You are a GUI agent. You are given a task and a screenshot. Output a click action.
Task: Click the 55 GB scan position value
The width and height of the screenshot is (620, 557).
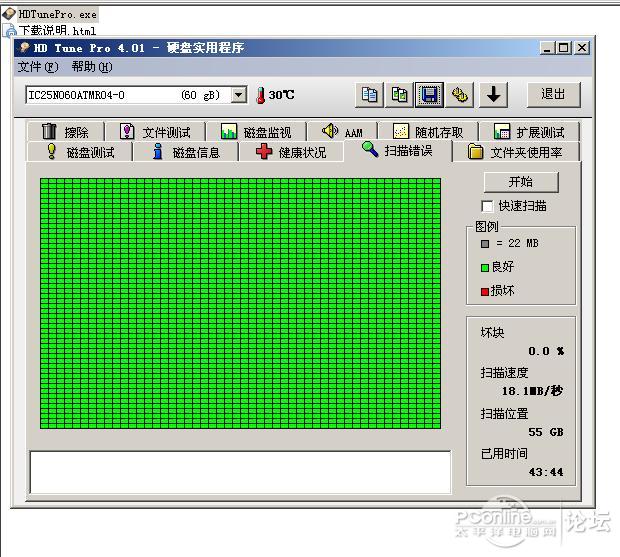[546, 432]
